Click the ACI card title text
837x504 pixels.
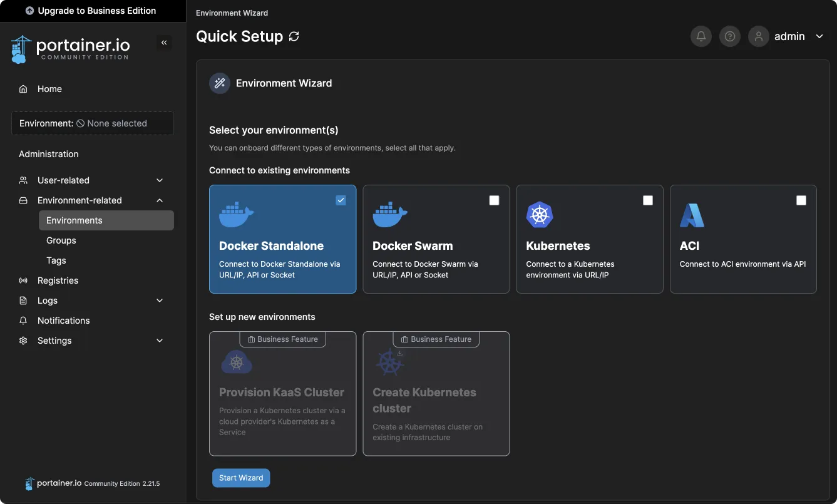coord(689,246)
